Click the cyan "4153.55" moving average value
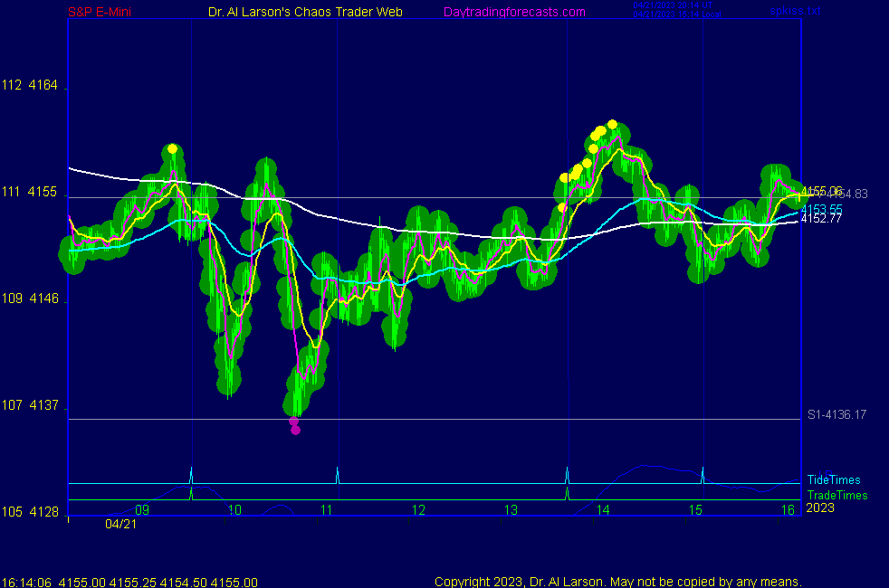This screenshot has height=588, width=889. click(821, 209)
